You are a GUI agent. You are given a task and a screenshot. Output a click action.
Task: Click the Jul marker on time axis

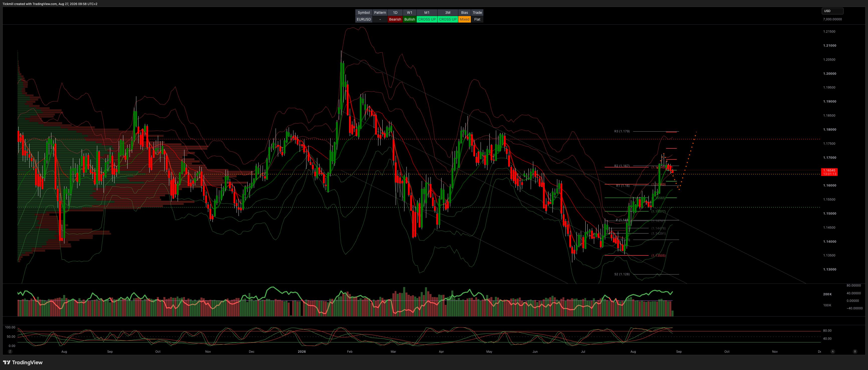coord(583,351)
